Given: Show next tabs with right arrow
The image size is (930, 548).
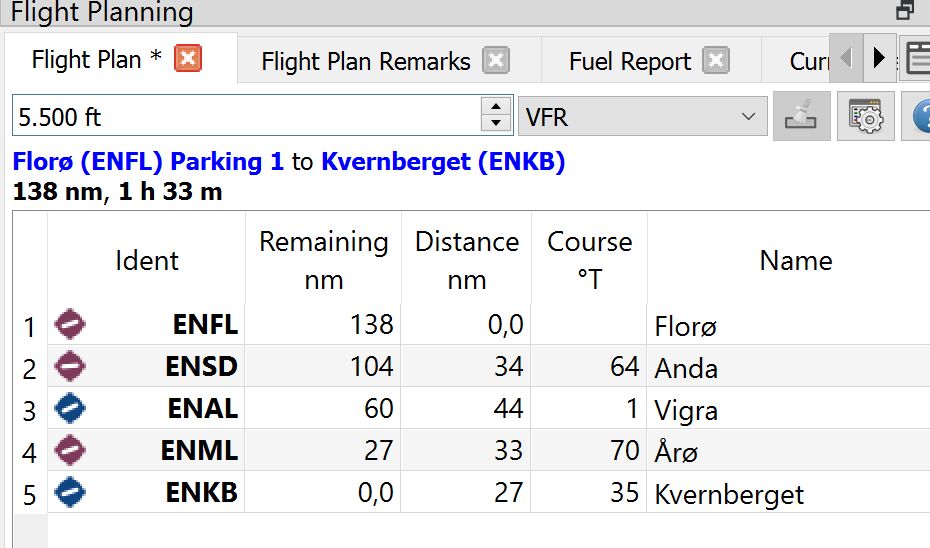Looking at the screenshot, I should tap(880, 58).
